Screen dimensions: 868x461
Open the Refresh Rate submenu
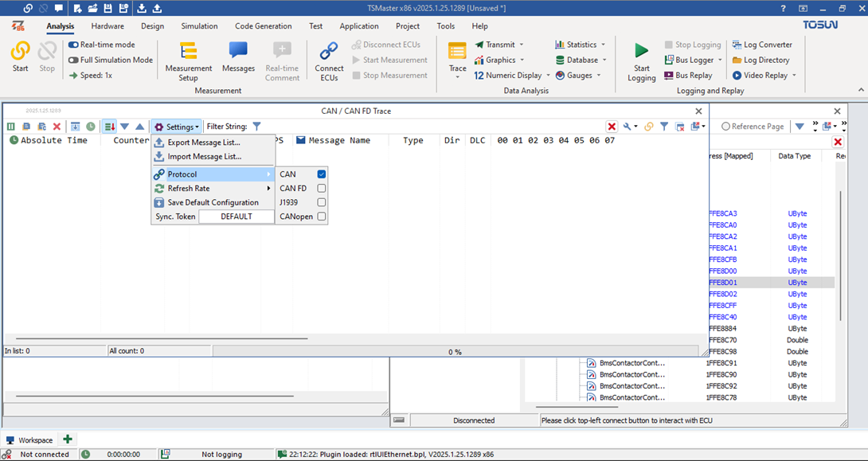(213, 188)
